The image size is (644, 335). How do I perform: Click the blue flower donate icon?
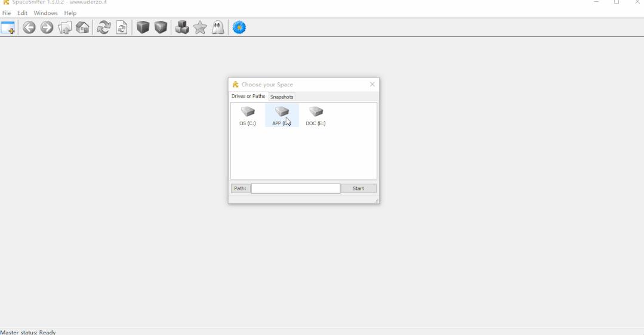[239, 27]
